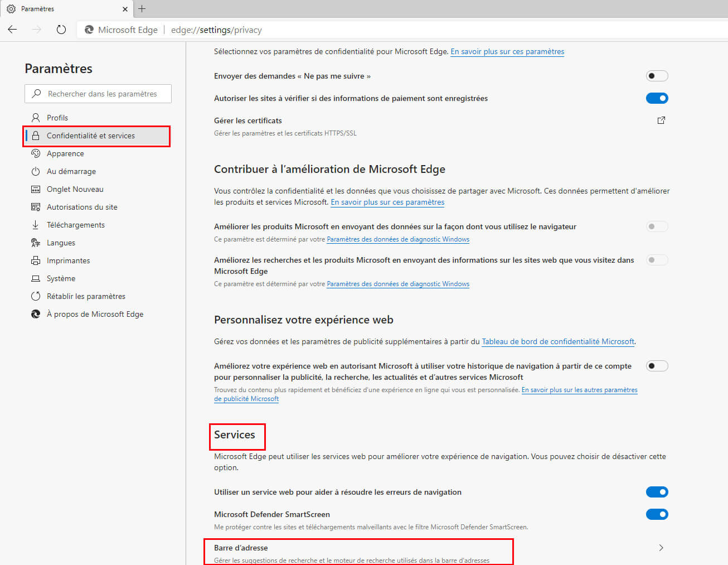This screenshot has width=728, height=565.
Task: Go to Au démarrage settings
Action: pos(98,171)
